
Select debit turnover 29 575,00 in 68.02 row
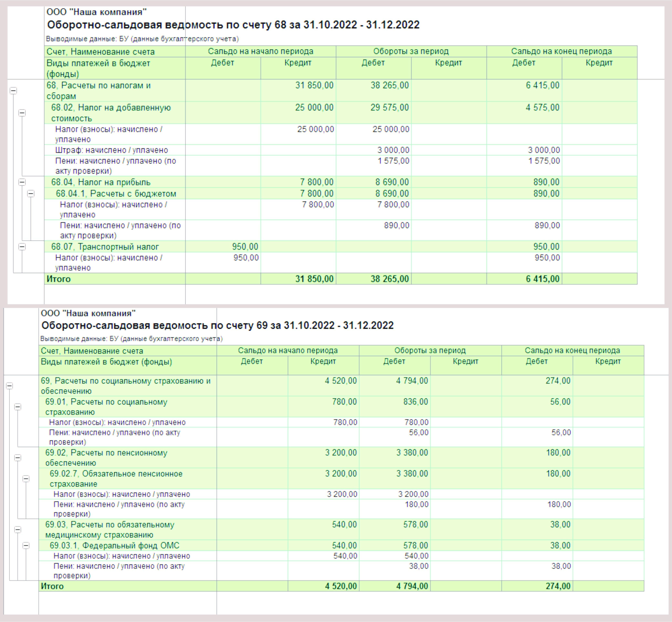(390, 107)
